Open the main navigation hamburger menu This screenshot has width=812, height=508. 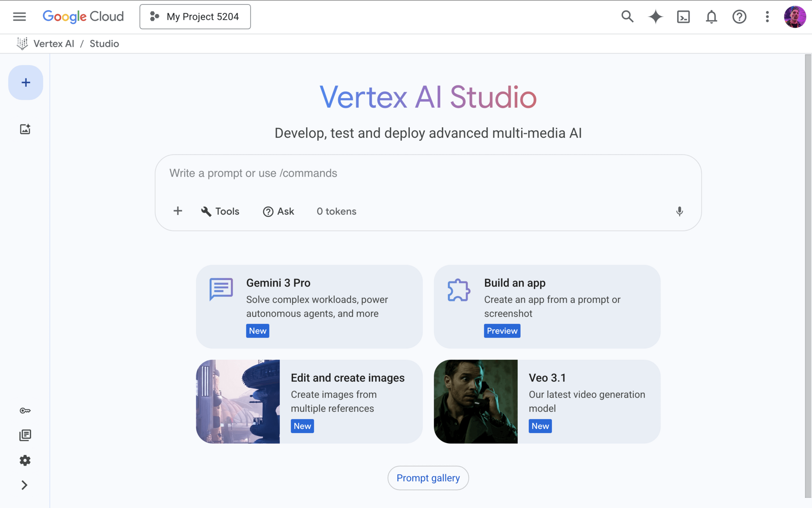click(x=19, y=17)
